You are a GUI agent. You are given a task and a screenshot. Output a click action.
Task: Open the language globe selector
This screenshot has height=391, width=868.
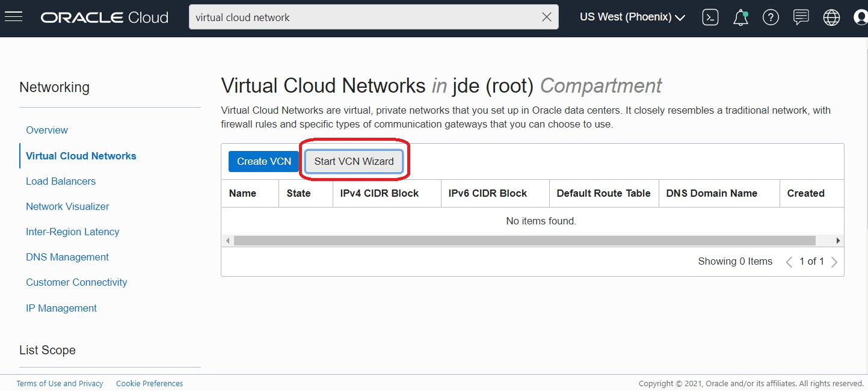pos(831,17)
